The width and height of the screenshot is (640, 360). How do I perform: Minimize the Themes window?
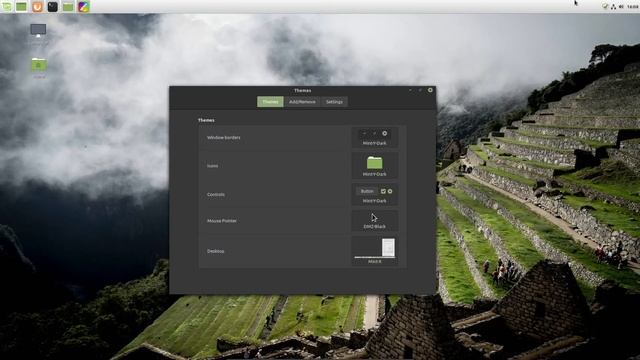[410, 90]
